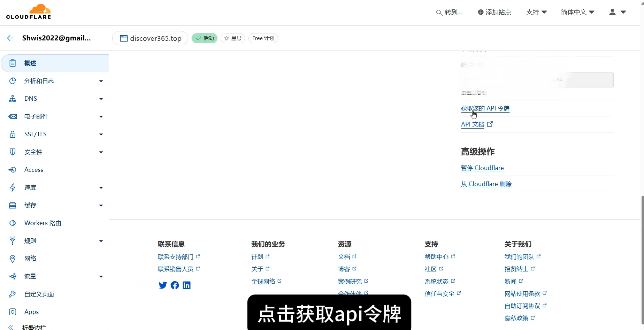Open the 联系支持部门 footer link
The height and width of the screenshot is (330, 644).
click(x=179, y=257)
